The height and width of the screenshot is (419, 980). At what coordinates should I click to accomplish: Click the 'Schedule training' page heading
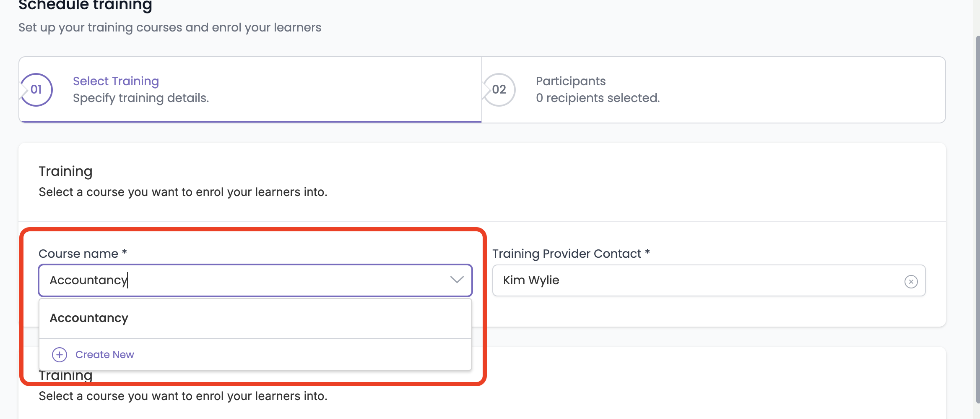tap(85, 5)
